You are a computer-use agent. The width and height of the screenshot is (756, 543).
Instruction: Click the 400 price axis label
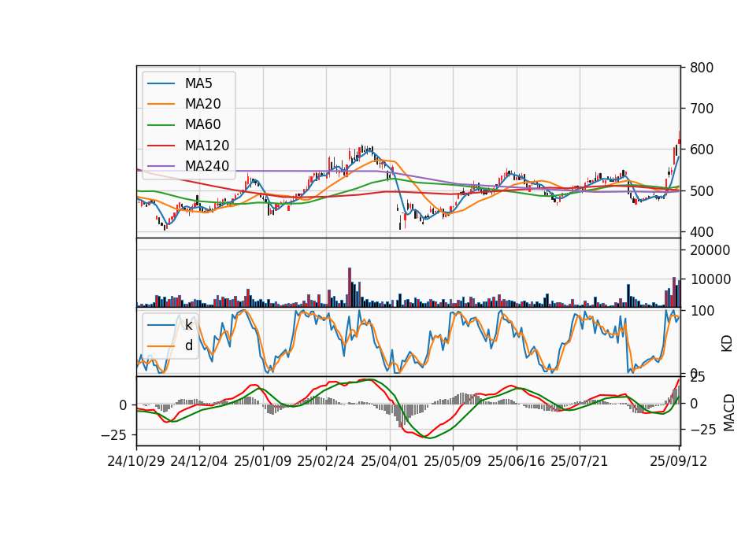[702, 232]
